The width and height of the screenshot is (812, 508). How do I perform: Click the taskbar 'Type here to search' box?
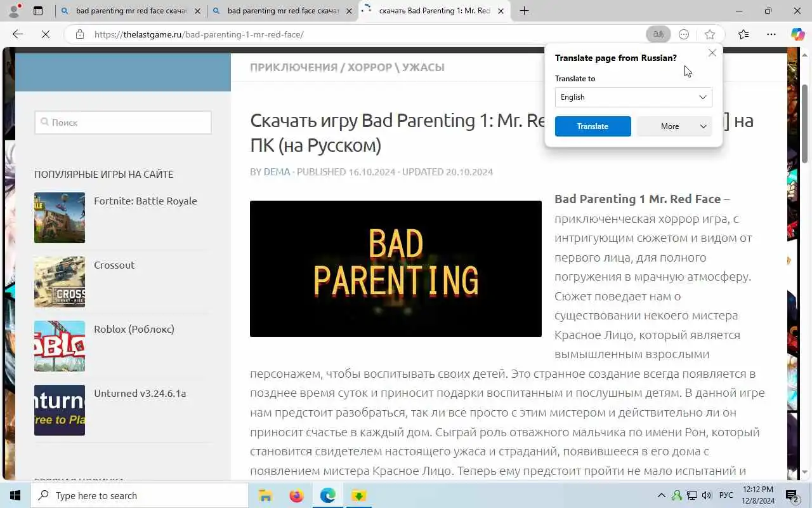(x=140, y=495)
